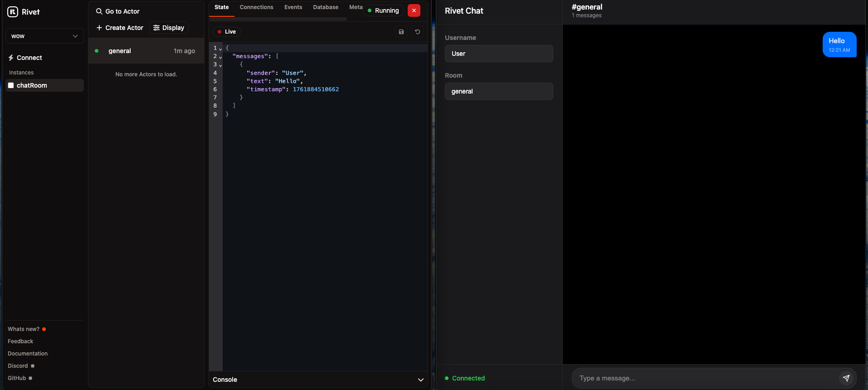This screenshot has height=390, width=868.
Task: Click the "No more Actors to load." text
Action: tap(146, 74)
